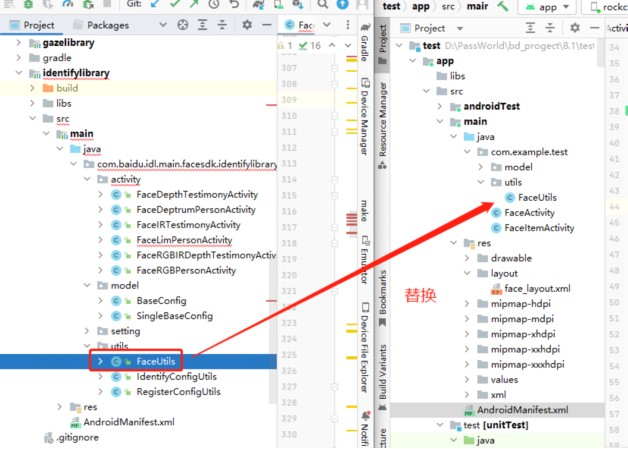Click the test breadcrumb
Viewport: 628px width, 449px height.
click(x=391, y=6)
